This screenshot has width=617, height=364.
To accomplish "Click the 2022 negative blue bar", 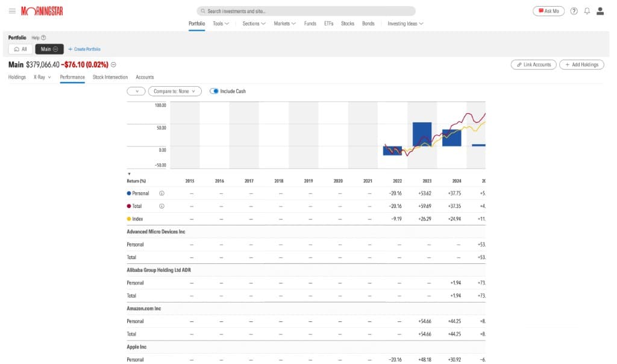I will (x=392, y=151).
